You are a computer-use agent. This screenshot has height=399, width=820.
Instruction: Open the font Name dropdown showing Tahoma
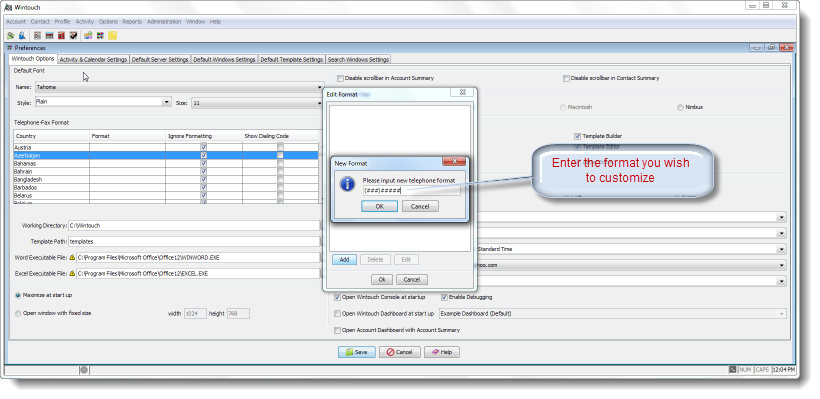[179, 87]
